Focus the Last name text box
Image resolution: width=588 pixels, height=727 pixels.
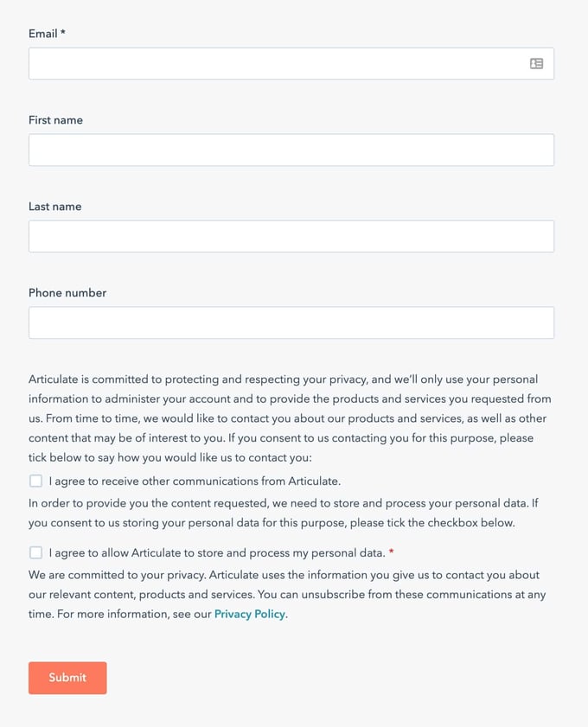tap(259, 236)
